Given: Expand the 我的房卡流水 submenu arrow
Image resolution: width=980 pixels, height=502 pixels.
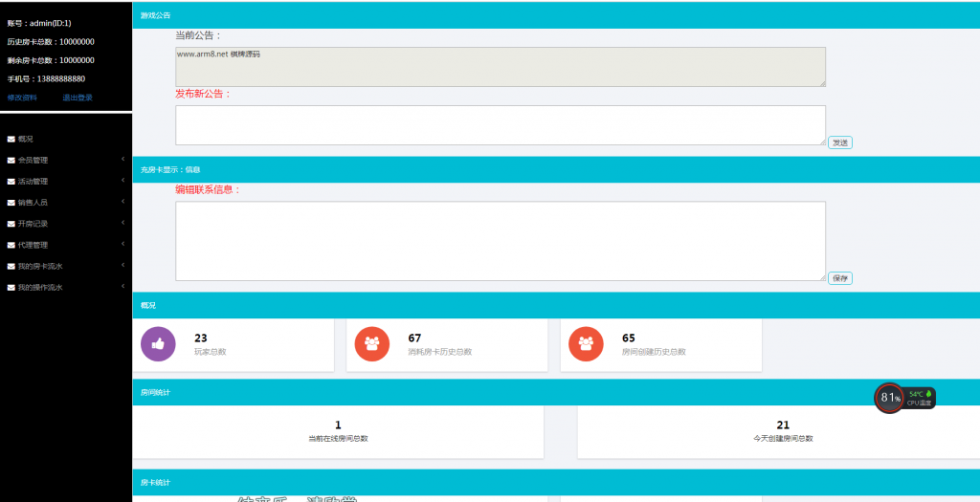Looking at the screenshot, I should (x=123, y=266).
